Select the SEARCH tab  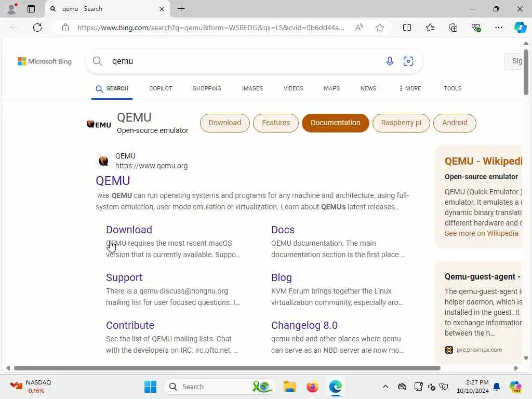tap(112, 88)
